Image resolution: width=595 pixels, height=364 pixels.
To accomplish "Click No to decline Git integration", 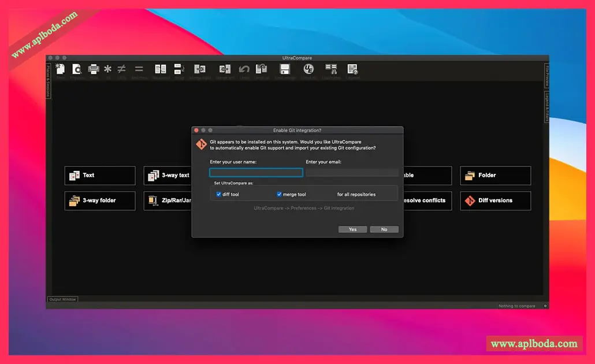I will [384, 229].
